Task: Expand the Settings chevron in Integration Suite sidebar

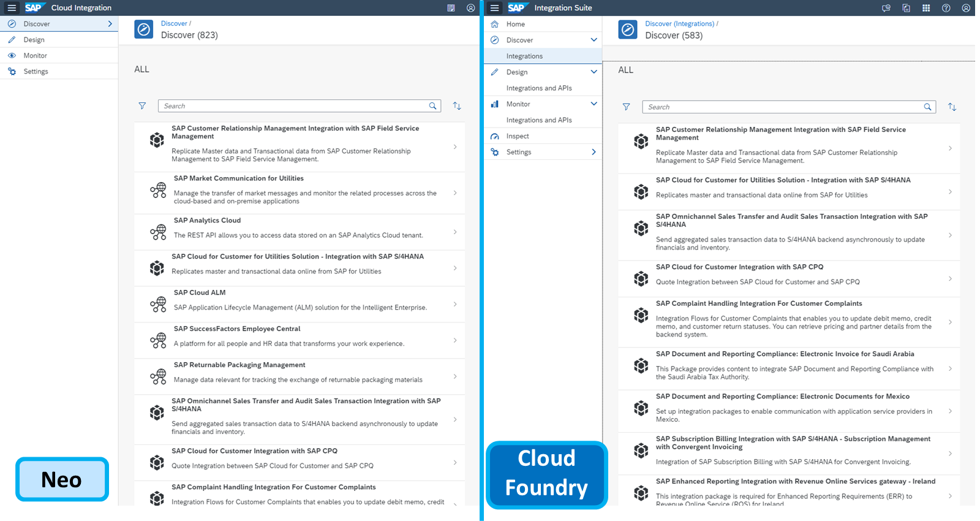Action: tap(594, 152)
